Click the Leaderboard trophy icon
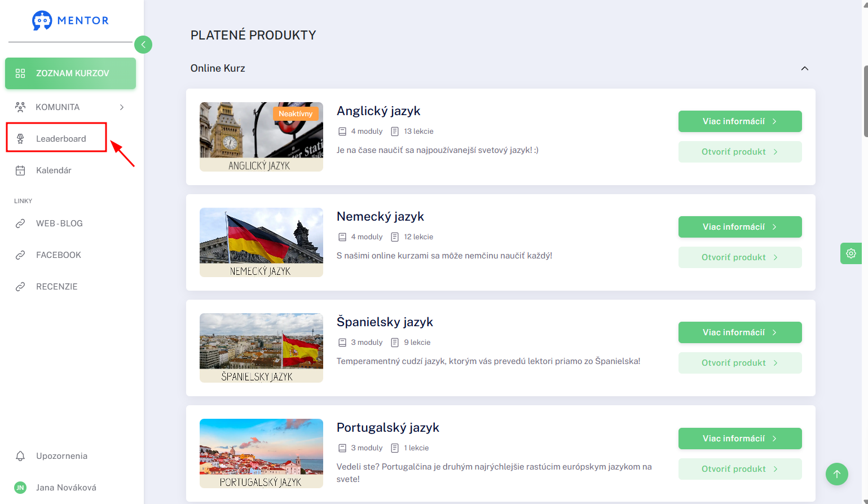Viewport: 868px width, 504px height. click(20, 139)
